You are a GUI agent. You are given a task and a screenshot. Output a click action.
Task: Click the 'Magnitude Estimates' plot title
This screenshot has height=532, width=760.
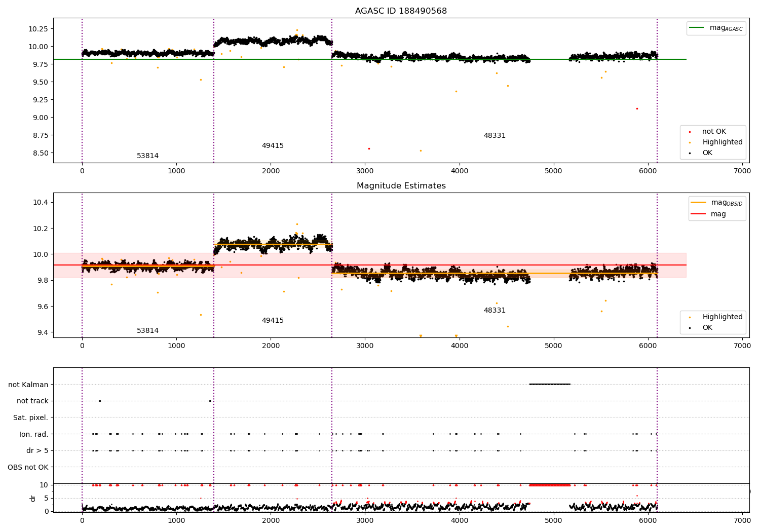point(401,186)
